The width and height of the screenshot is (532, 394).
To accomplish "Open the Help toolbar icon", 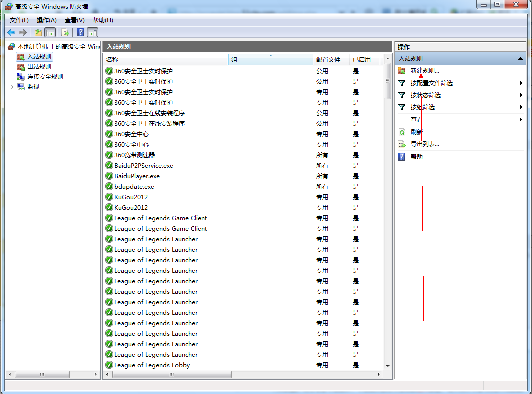I will coord(81,33).
